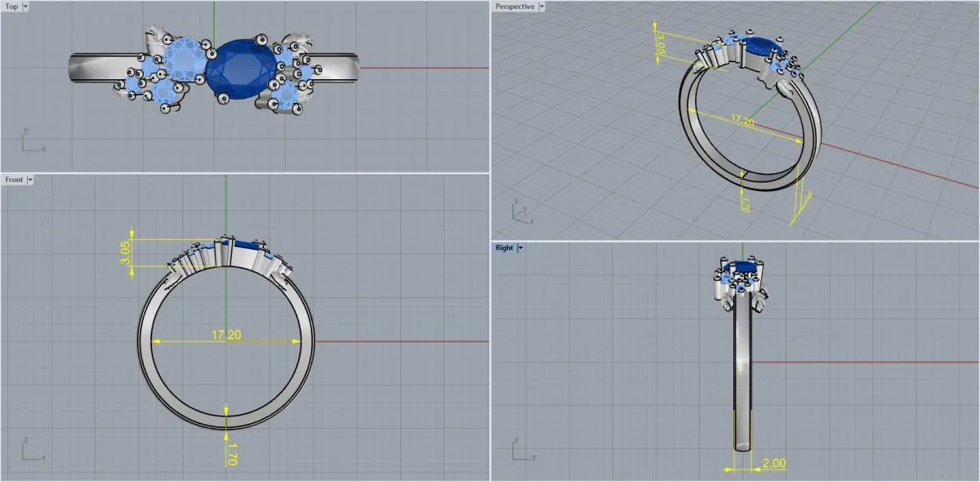Open the Top viewport dropdown arrow

(25, 7)
